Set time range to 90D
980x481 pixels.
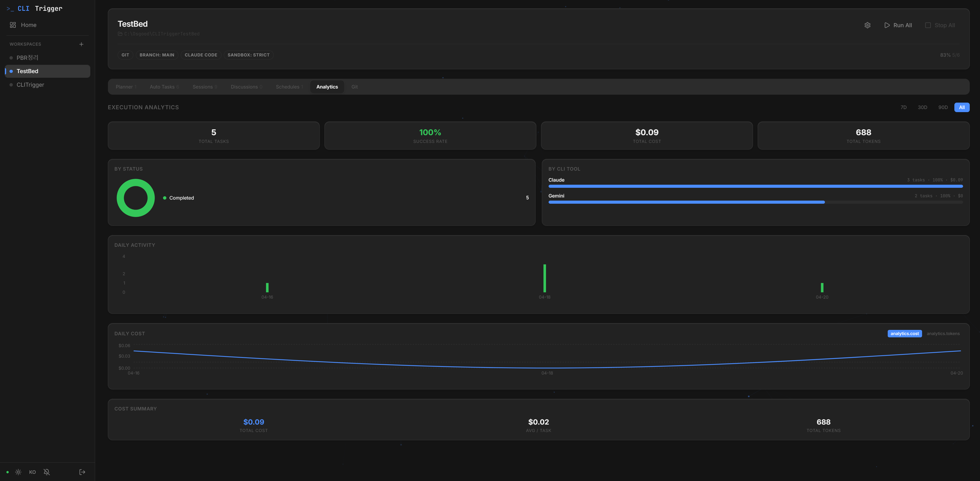(x=943, y=107)
